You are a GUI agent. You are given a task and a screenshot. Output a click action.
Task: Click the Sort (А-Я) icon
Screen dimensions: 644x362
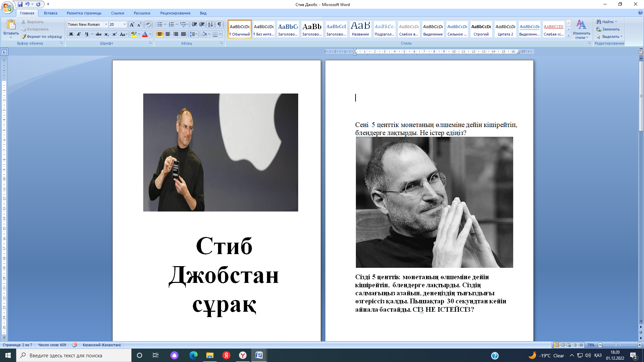(210, 24)
